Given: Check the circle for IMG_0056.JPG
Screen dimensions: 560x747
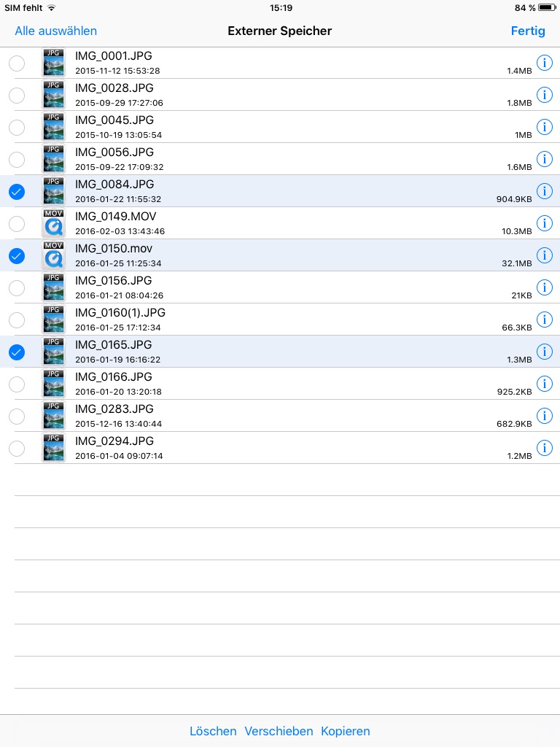Looking at the screenshot, I should [x=17, y=160].
